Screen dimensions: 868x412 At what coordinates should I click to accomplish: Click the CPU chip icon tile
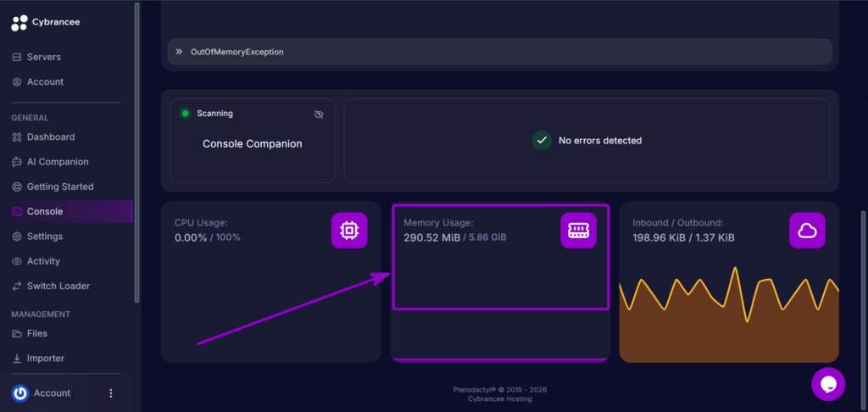click(349, 231)
